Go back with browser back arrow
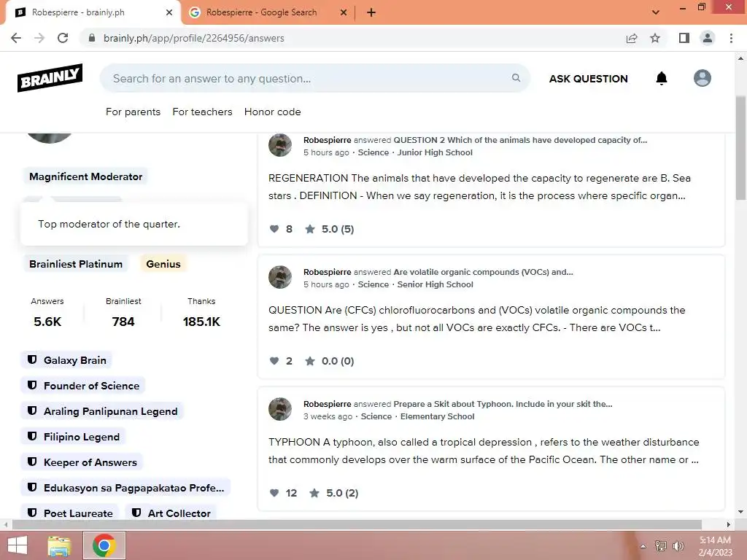Viewport: 747px width, 560px height. pos(16,38)
